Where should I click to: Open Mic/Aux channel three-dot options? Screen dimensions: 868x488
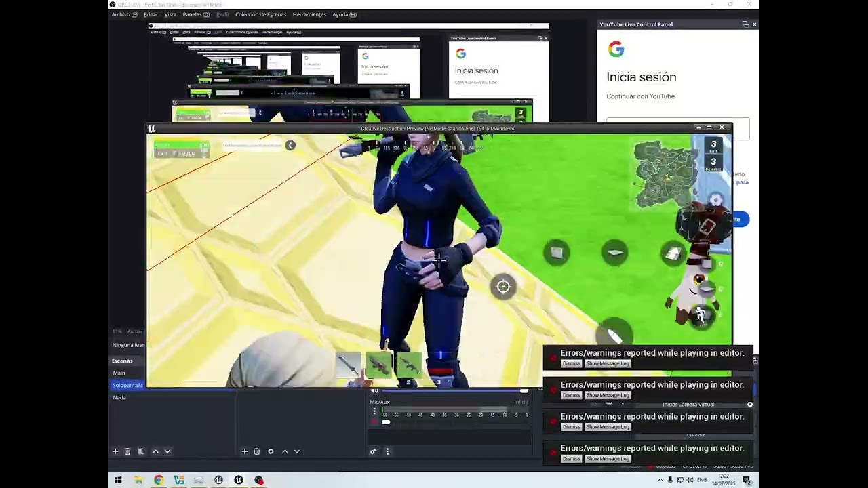pos(374,411)
